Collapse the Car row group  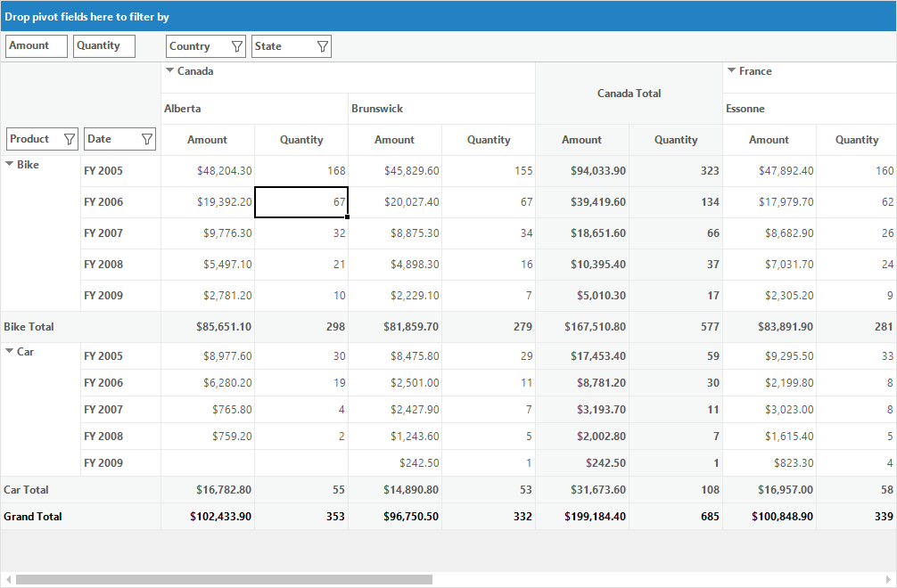tap(9, 351)
